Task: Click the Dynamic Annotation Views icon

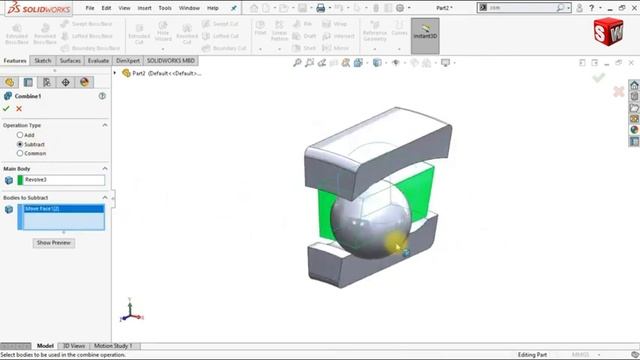Action: (346, 62)
